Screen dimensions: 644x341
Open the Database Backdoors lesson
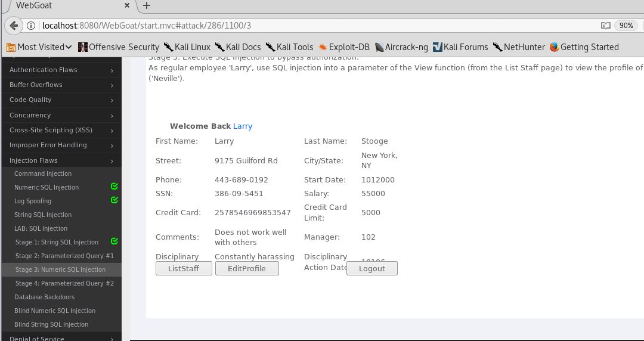point(44,297)
